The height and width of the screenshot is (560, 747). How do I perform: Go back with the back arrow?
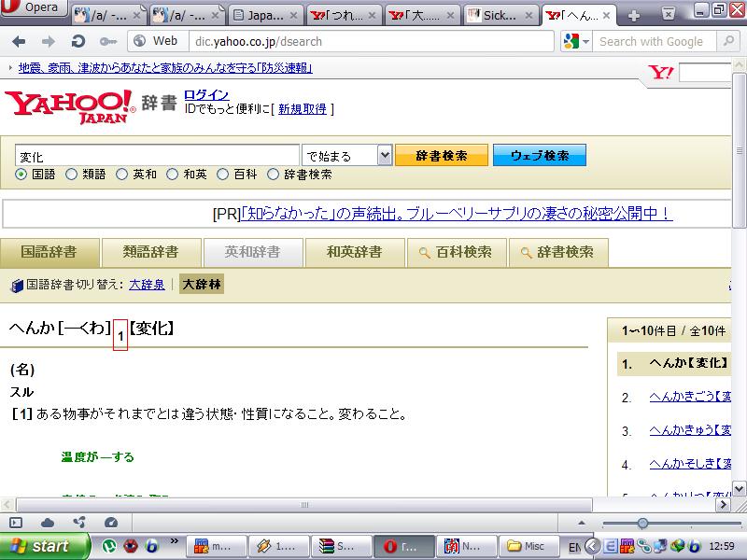(x=19, y=42)
